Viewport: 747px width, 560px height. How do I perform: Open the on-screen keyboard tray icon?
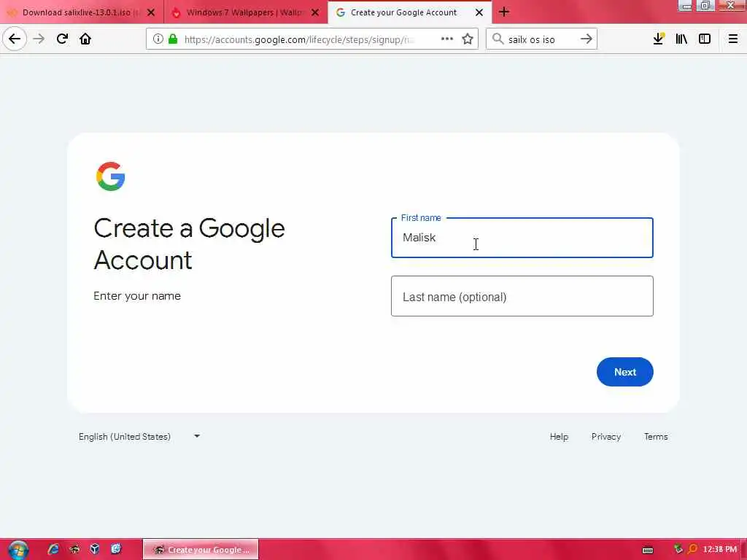click(x=648, y=550)
